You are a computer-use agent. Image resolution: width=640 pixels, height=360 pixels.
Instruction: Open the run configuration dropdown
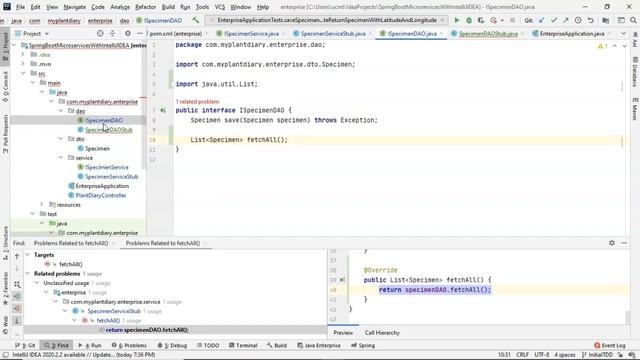click(442, 20)
